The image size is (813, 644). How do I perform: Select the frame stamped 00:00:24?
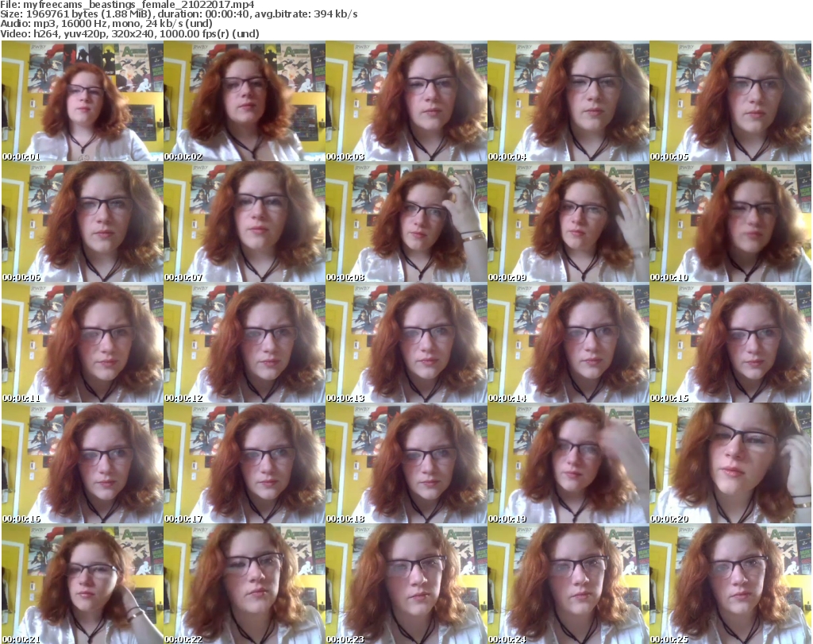coord(568,584)
